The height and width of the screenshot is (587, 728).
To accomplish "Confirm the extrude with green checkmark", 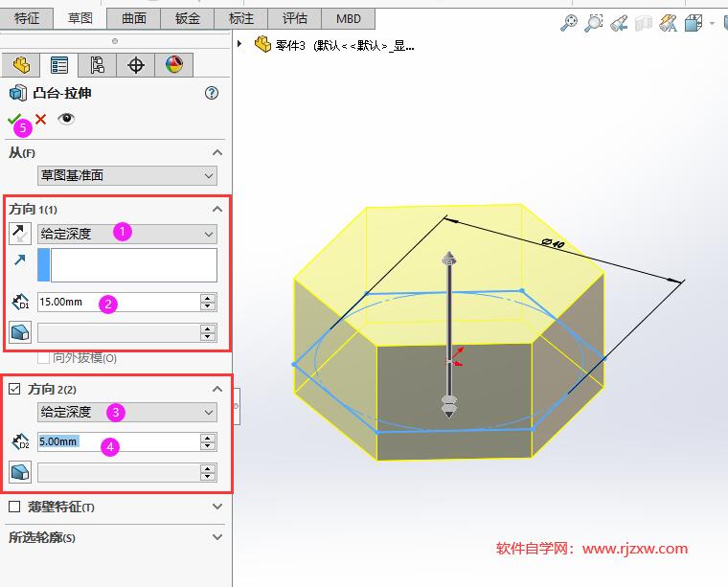I will click(x=15, y=120).
